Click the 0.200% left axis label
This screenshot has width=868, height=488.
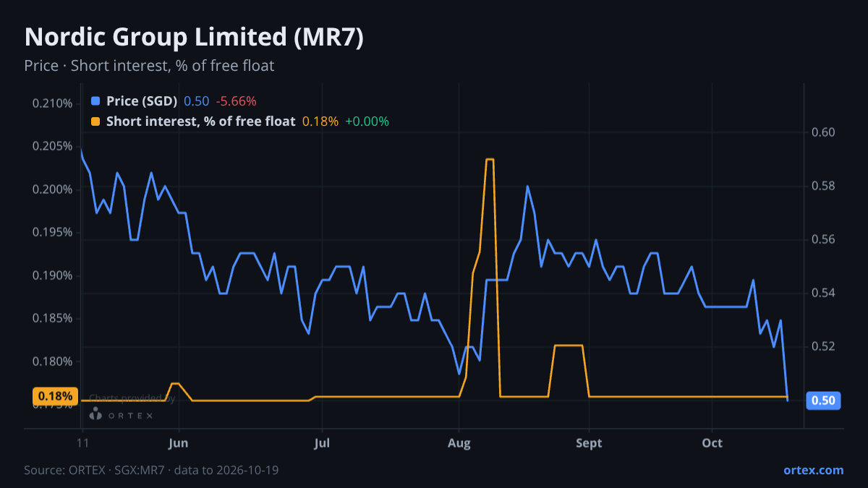(53, 189)
